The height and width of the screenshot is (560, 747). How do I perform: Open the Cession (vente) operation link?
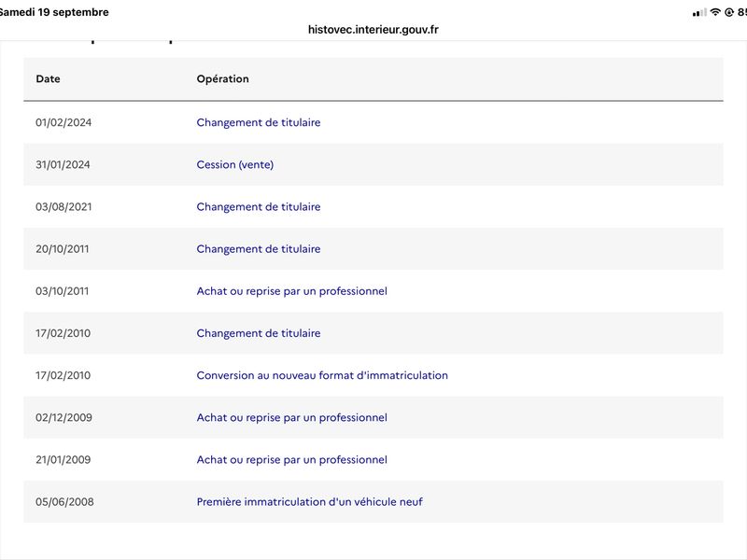235,165
